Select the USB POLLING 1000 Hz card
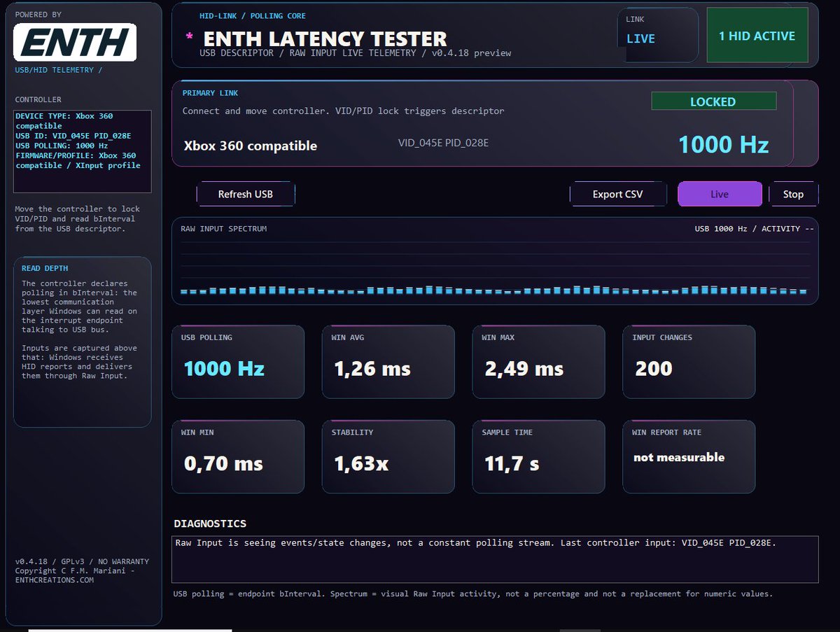840x632 pixels. [238, 361]
